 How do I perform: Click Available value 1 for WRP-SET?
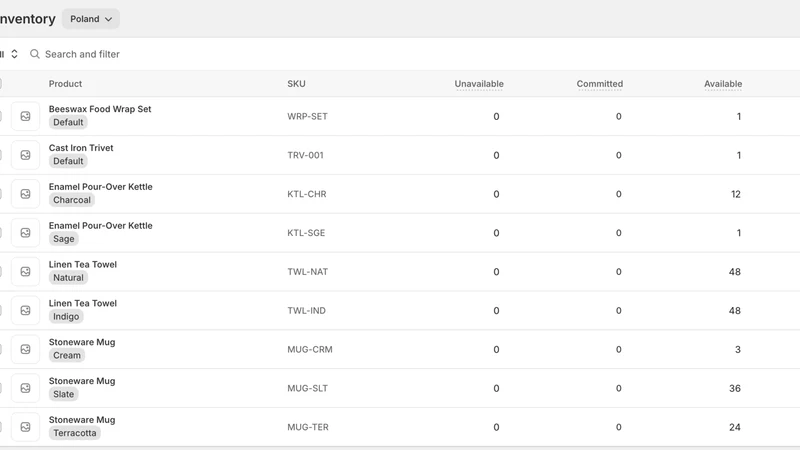coord(739,116)
